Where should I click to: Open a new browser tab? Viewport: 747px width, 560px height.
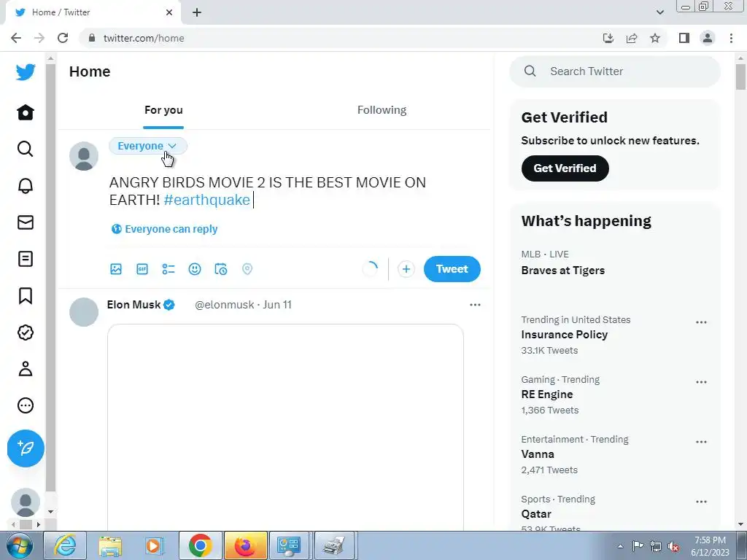coord(197,12)
